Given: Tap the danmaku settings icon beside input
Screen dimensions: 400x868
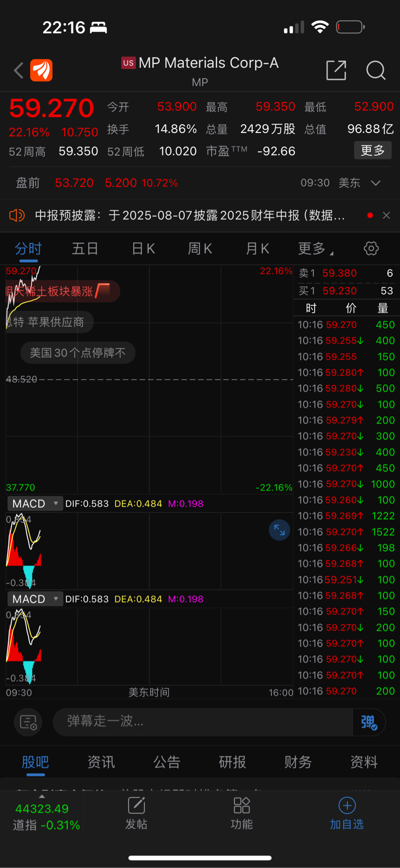Looking at the screenshot, I should 28,722.
